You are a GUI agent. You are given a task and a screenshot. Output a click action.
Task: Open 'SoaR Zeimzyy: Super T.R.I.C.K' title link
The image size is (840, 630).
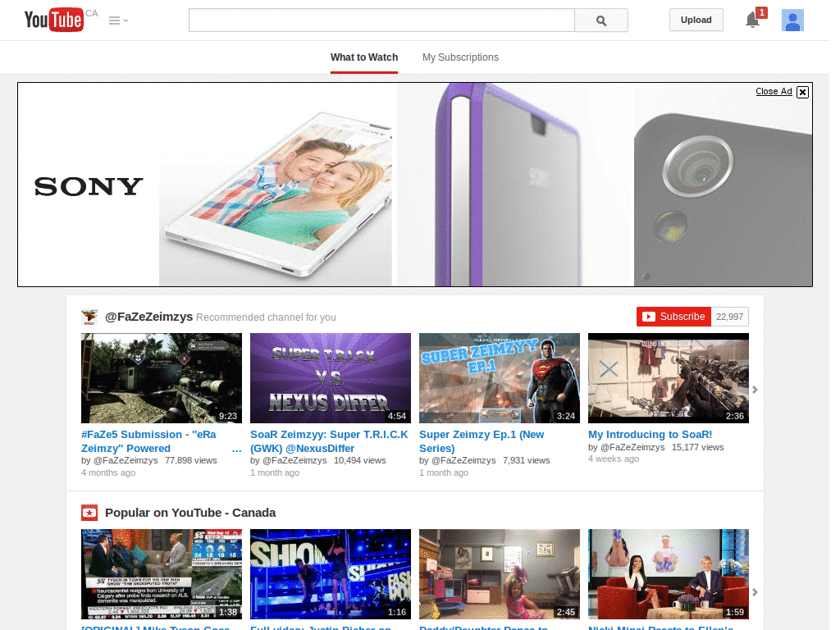coord(329,441)
